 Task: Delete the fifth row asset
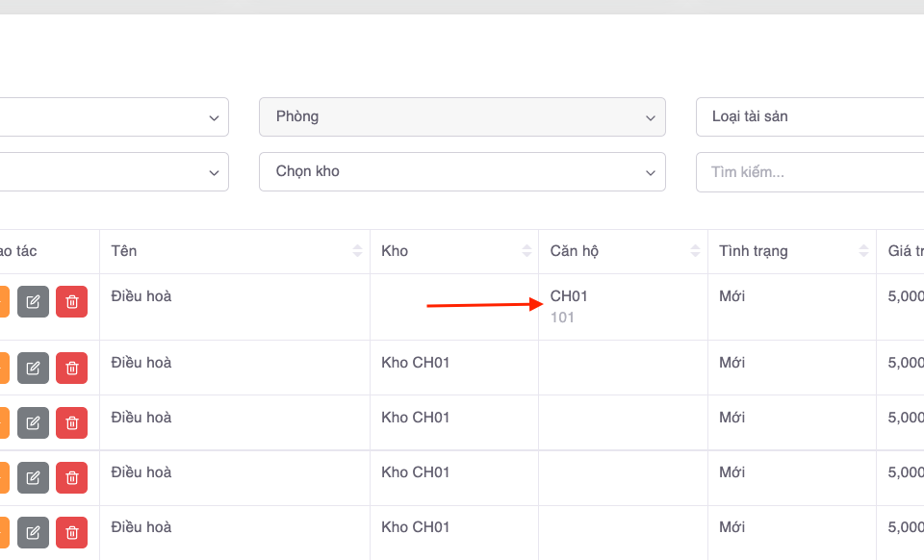[71, 532]
